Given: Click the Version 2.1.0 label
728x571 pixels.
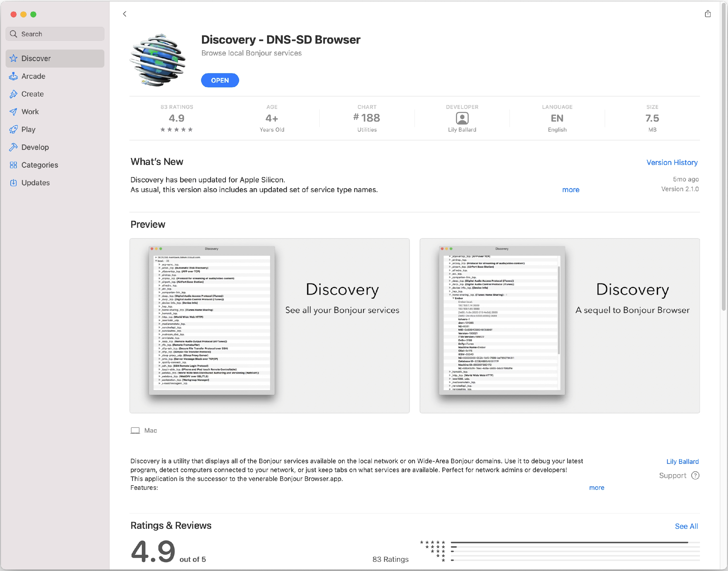Looking at the screenshot, I should pyautogui.click(x=680, y=189).
